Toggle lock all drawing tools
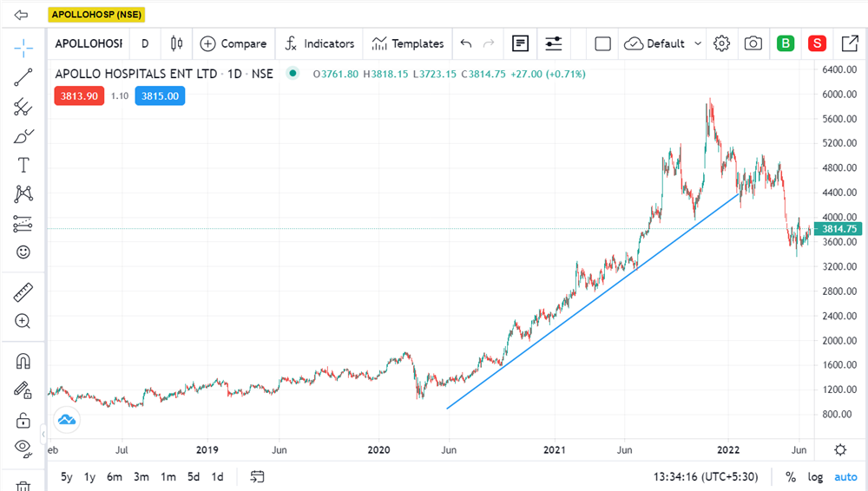The width and height of the screenshot is (868, 491). (x=23, y=420)
